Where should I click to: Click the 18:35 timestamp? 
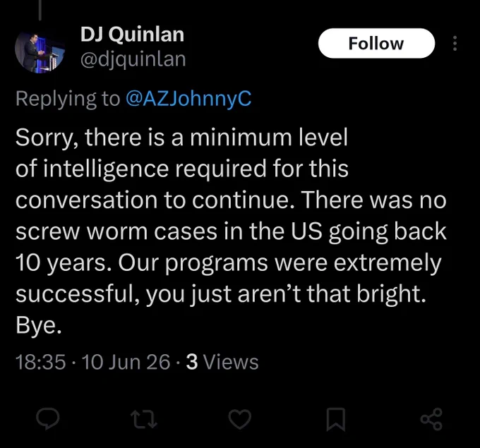click(40, 362)
